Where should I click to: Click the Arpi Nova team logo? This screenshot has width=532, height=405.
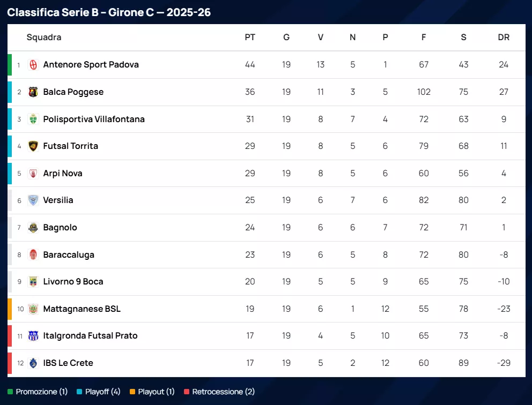pos(33,174)
